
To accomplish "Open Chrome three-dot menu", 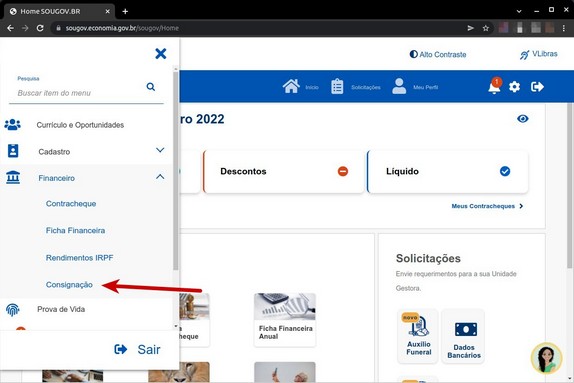I will click(563, 28).
